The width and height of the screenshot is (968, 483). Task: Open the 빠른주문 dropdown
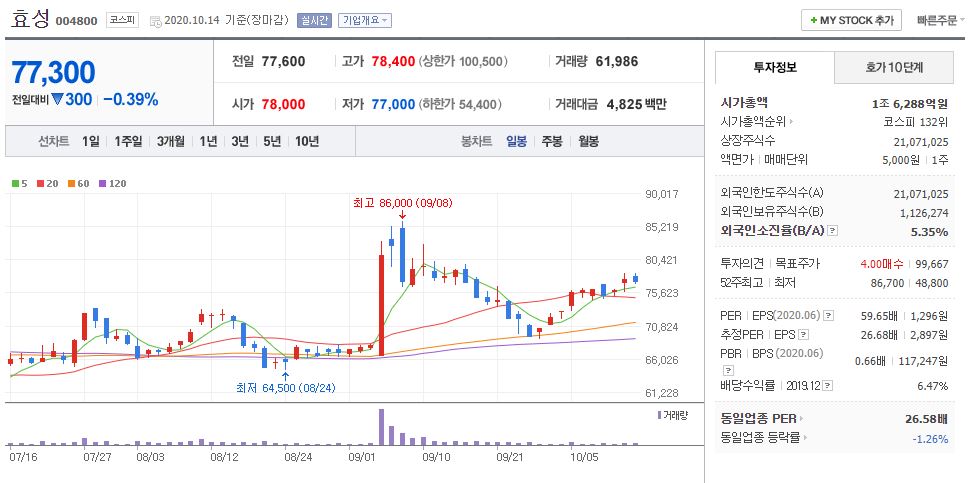tap(941, 20)
